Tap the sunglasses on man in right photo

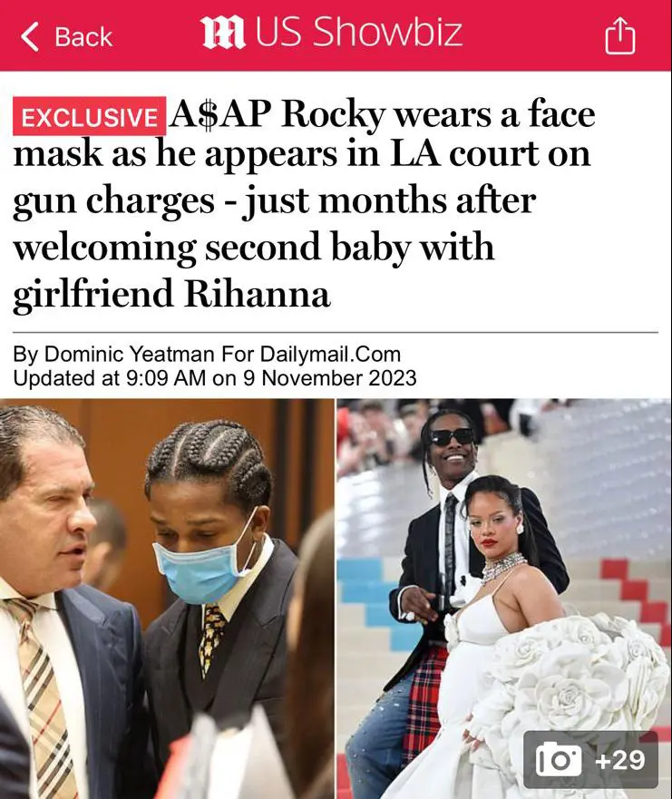453,437
